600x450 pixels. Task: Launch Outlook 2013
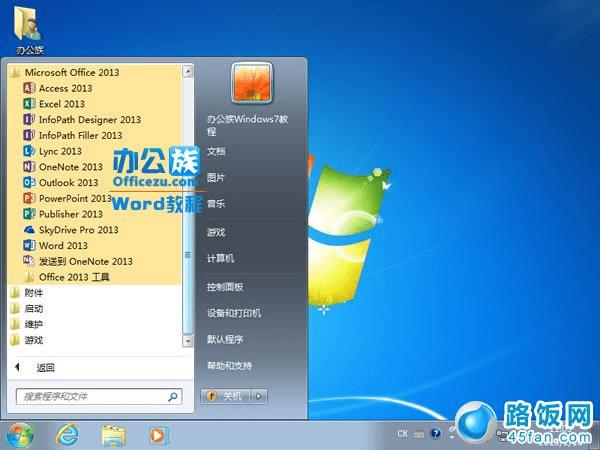click(x=60, y=182)
